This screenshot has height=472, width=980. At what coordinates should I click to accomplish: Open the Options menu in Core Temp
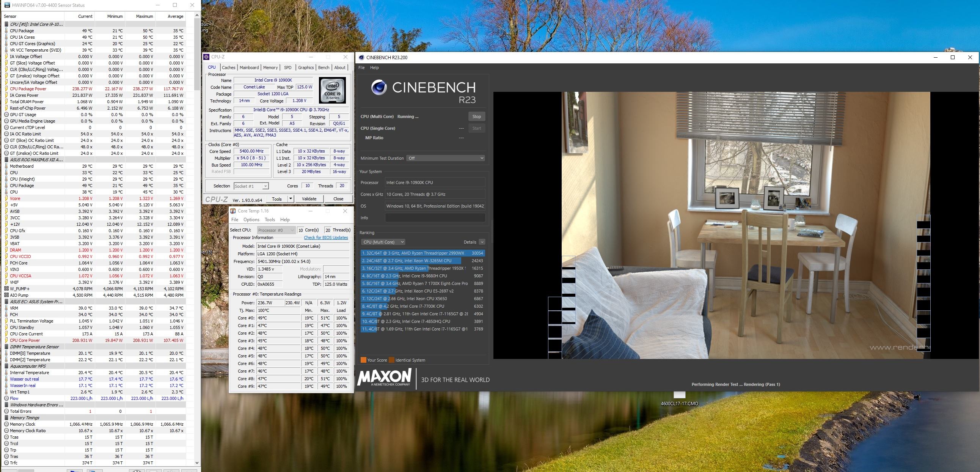(x=251, y=220)
